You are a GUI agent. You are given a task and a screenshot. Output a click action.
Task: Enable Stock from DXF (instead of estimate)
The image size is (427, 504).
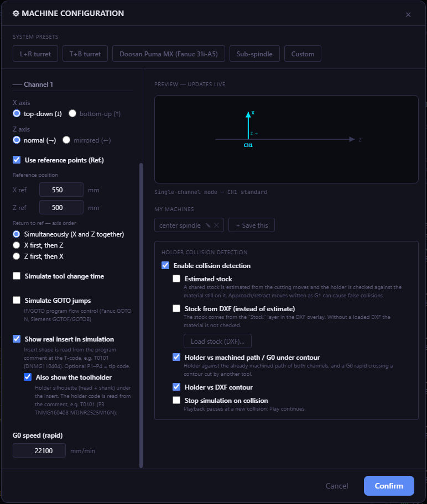[x=176, y=308]
